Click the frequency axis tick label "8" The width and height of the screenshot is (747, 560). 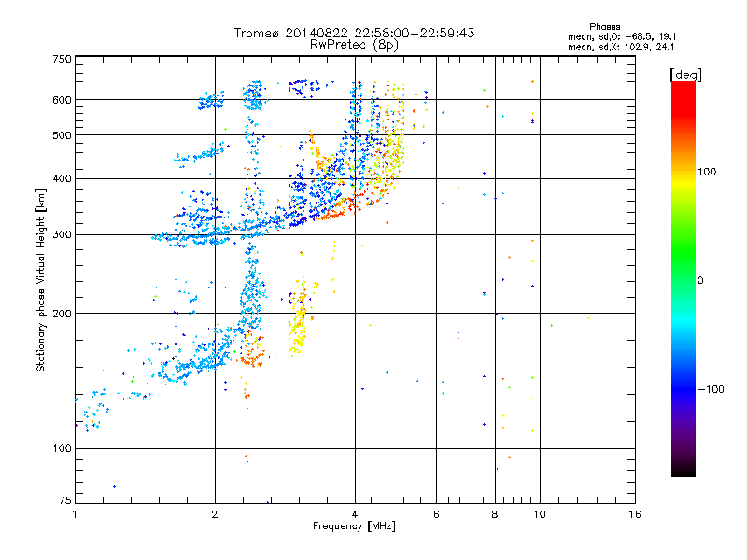pos(495,514)
